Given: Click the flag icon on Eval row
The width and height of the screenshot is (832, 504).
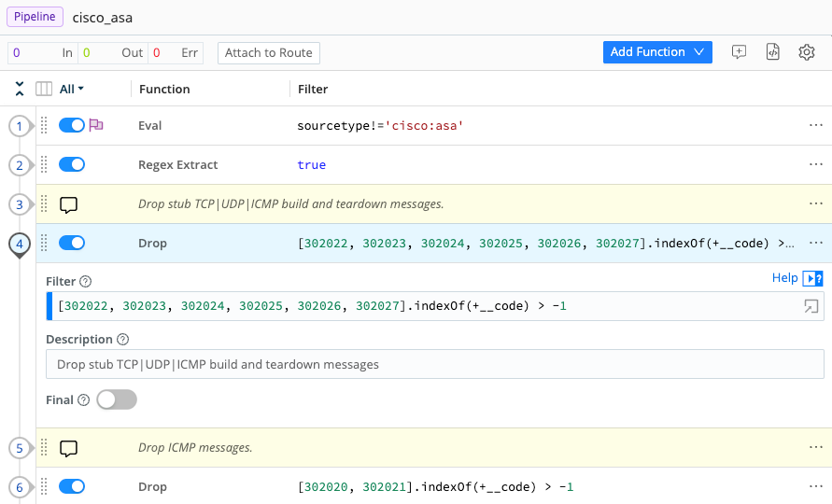Looking at the screenshot, I should point(96,125).
